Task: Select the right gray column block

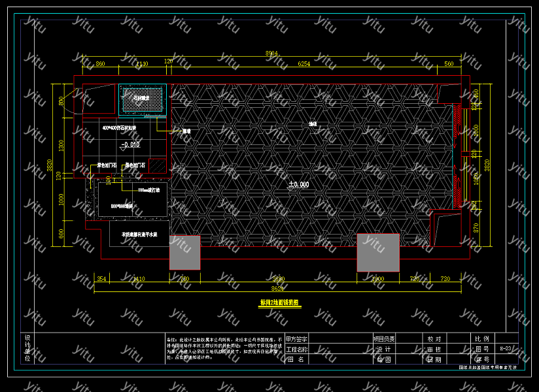Action: click(377, 252)
